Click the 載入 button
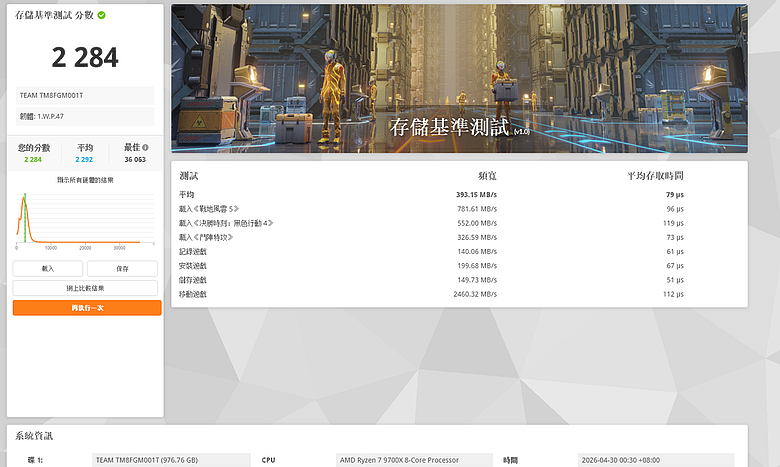The image size is (780, 467). 48,269
